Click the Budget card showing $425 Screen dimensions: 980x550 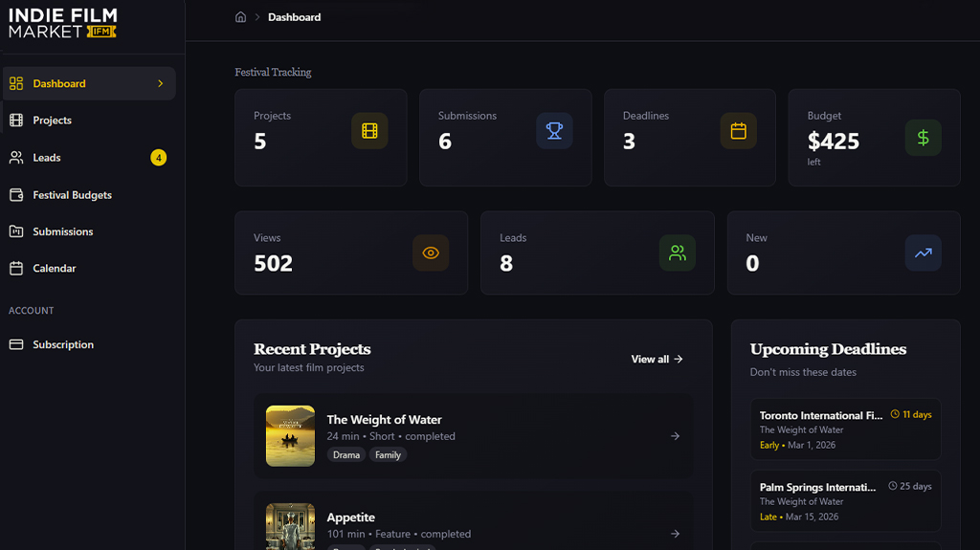pyautogui.click(x=875, y=138)
